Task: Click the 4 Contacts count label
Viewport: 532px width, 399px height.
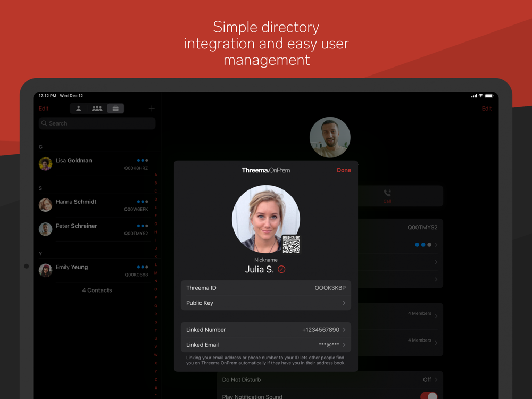Action: pyautogui.click(x=97, y=290)
